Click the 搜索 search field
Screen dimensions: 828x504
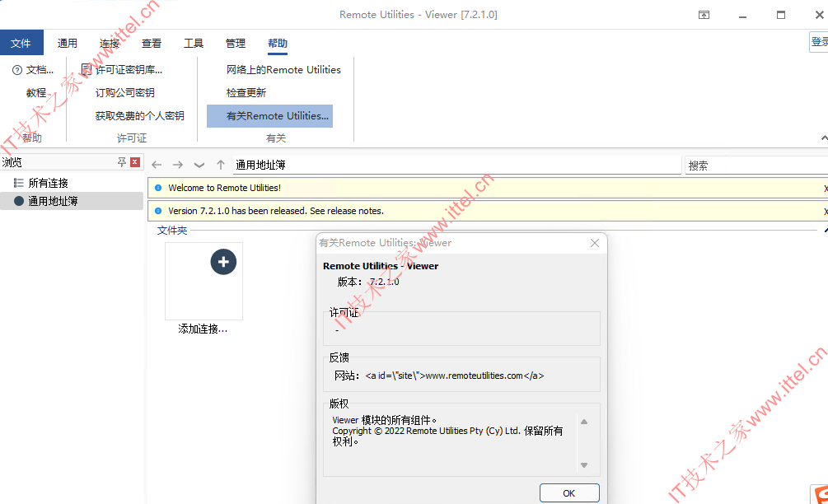click(x=756, y=166)
